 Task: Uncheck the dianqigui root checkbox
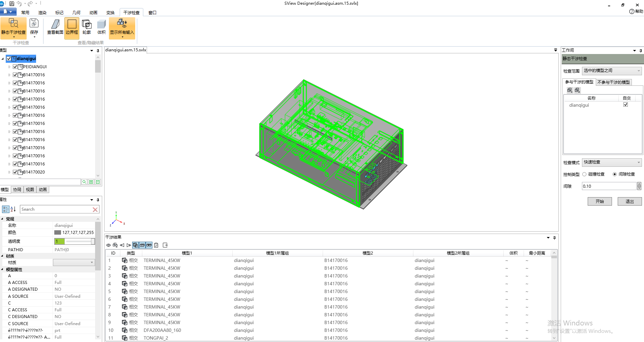click(x=9, y=59)
